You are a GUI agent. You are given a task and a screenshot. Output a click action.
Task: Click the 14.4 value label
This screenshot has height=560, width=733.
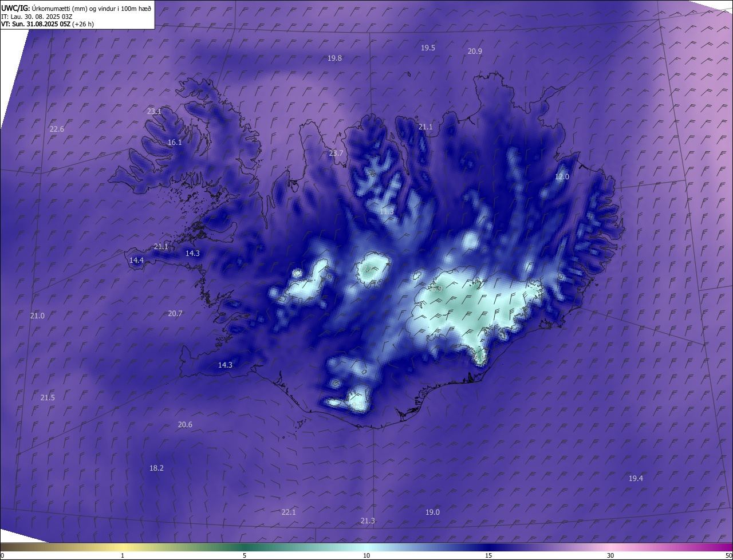tap(136, 261)
